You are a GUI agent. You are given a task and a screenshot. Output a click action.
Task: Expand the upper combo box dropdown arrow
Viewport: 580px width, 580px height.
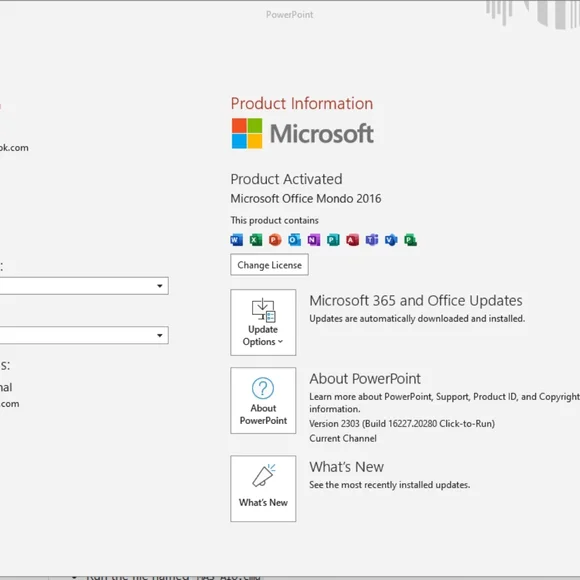(x=159, y=286)
